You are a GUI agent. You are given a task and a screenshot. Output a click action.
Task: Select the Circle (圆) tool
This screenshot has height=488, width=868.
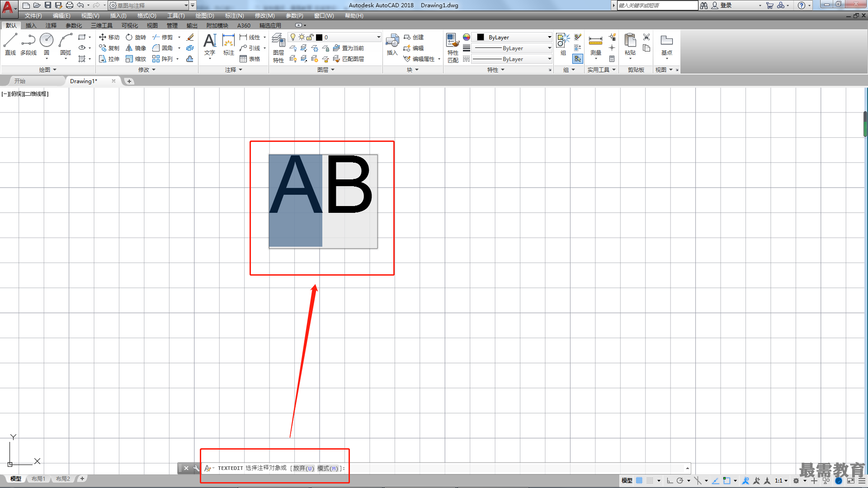[x=47, y=44]
